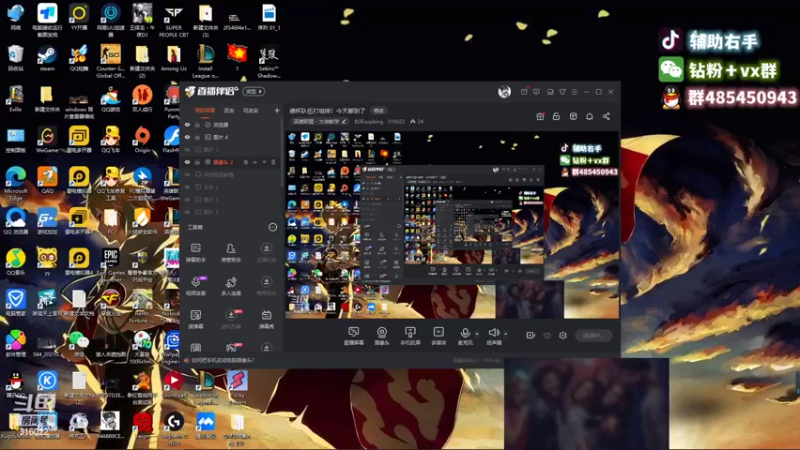Viewport: 800px width, 450px height.
Task: Collapse the 工具箱 toolbox panel
Action: tap(273, 227)
